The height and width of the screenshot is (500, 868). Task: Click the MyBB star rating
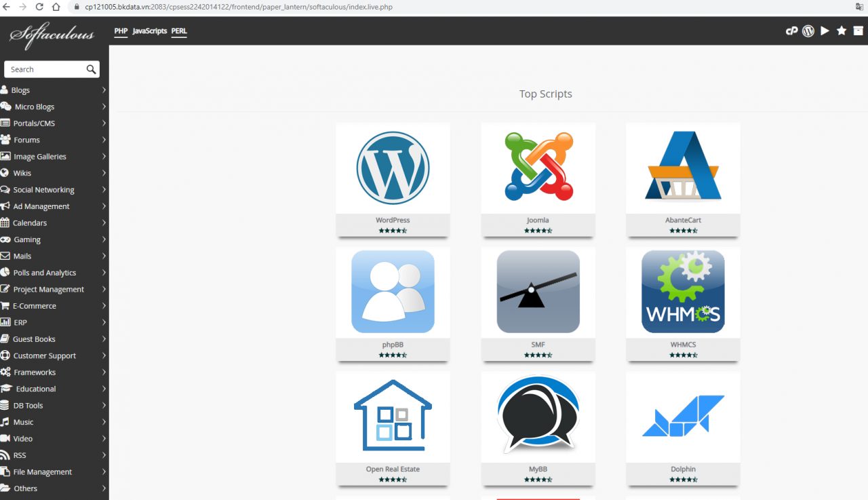(x=538, y=480)
